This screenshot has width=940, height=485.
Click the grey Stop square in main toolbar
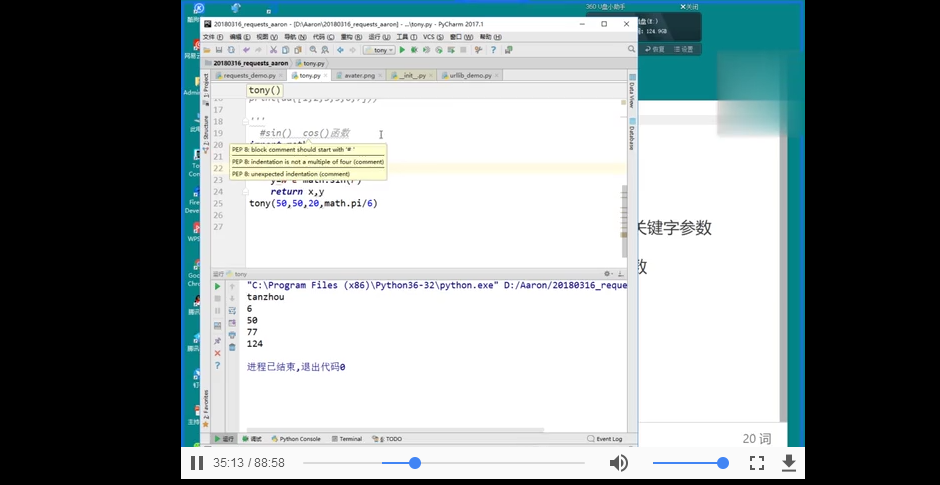(x=463, y=50)
